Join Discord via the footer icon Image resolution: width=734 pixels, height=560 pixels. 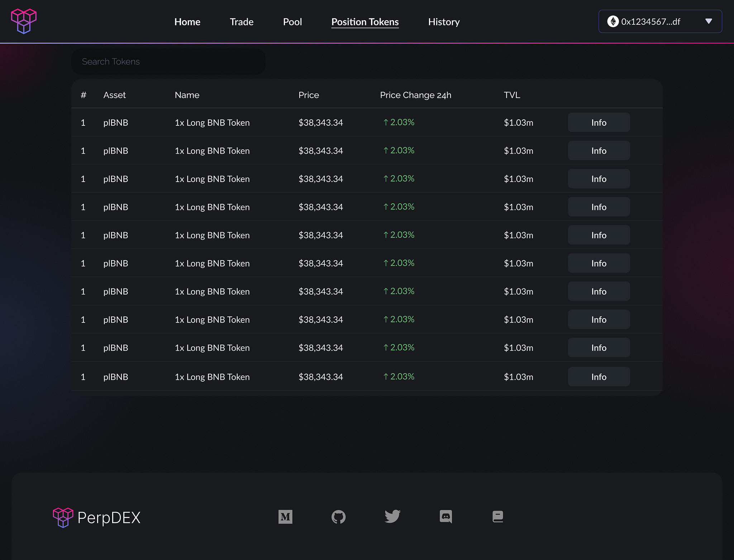click(x=445, y=517)
